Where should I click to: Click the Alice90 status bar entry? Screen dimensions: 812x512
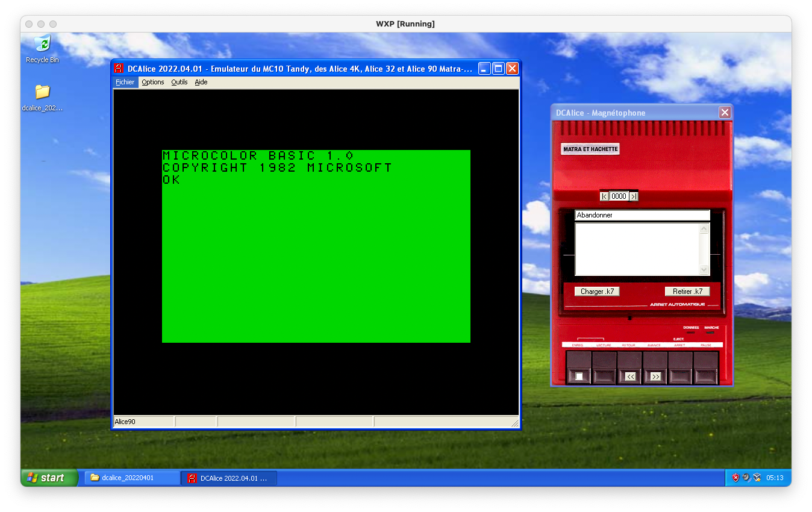coord(143,422)
